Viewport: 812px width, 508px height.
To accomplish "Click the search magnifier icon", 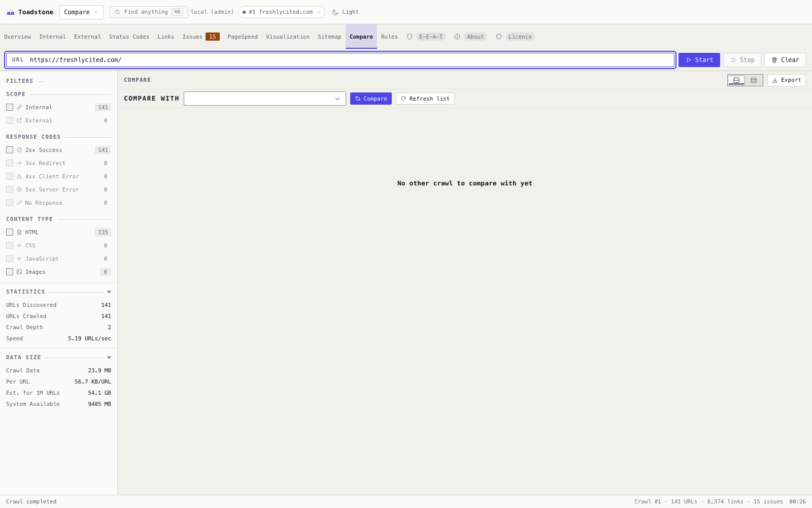I will click(118, 12).
